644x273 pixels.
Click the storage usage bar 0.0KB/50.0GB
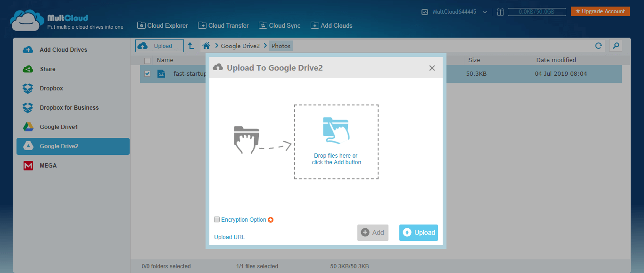click(537, 12)
